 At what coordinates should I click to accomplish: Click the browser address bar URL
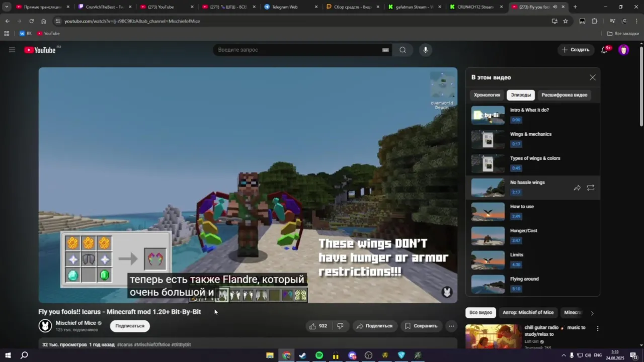pos(132,21)
